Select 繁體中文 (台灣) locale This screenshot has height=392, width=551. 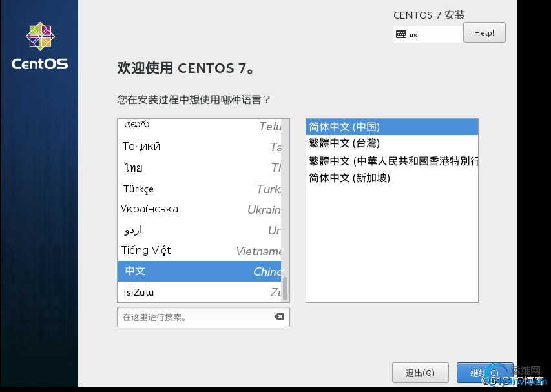(x=392, y=143)
